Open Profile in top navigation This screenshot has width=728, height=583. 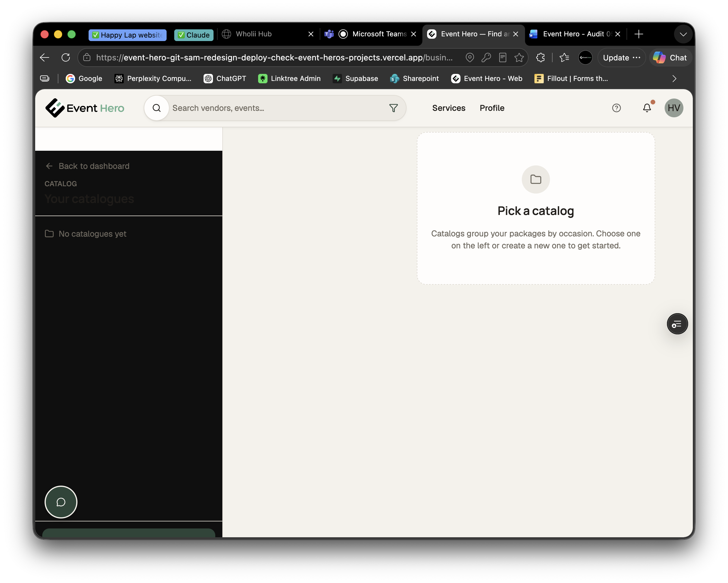(492, 108)
